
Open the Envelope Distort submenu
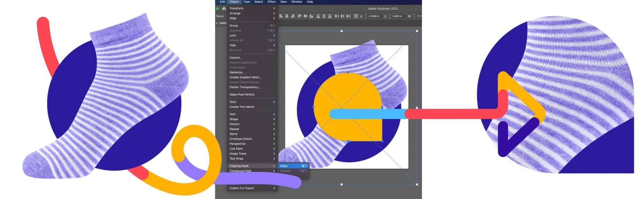(251, 139)
